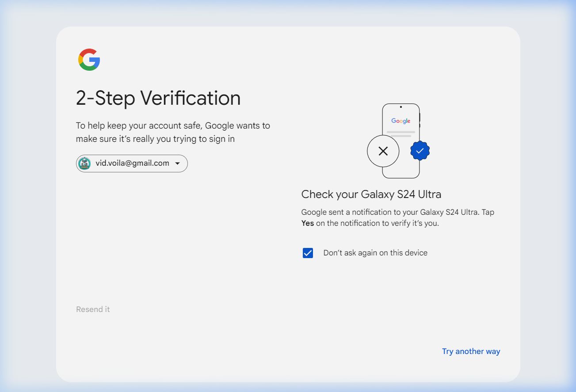Uncheck the "Don't ask again" checkbox
The image size is (576, 392).
click(x=308, y=253)
